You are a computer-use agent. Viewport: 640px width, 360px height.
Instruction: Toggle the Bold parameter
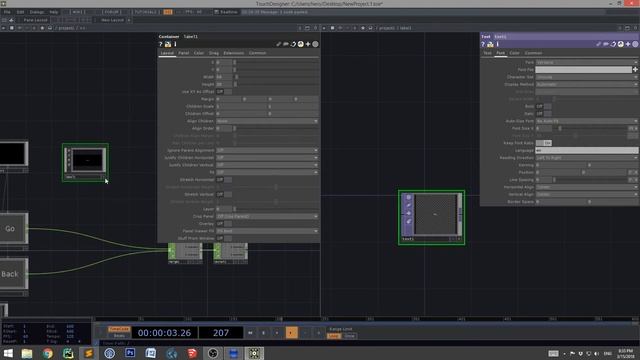544,106
